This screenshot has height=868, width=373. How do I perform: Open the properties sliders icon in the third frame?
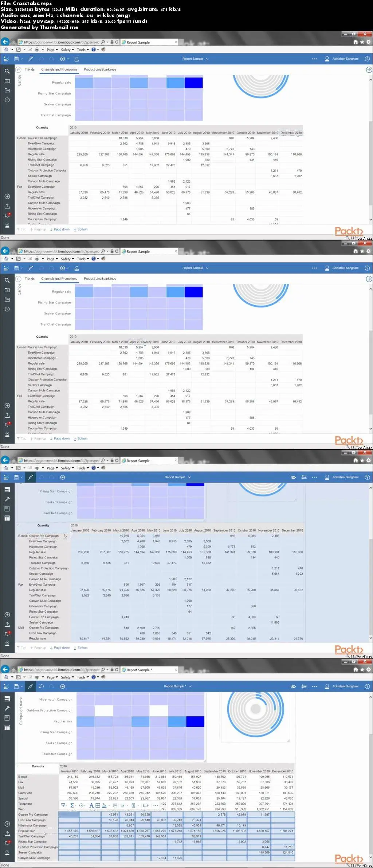point(304,477)
